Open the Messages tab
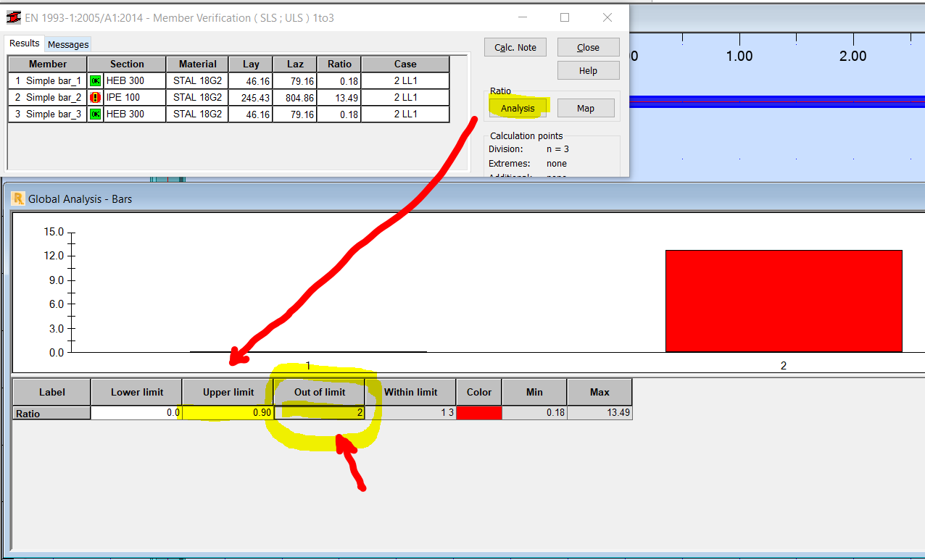Image resolution: width=925 pixels, height=560 pixels. (67, 43)
